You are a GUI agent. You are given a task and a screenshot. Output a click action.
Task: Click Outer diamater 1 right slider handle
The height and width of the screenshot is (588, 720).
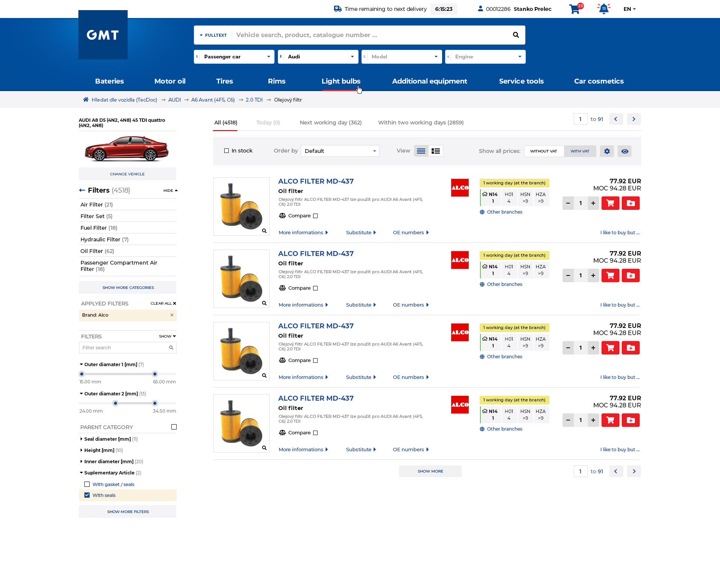pyautogui.click(x=155, y=374)
